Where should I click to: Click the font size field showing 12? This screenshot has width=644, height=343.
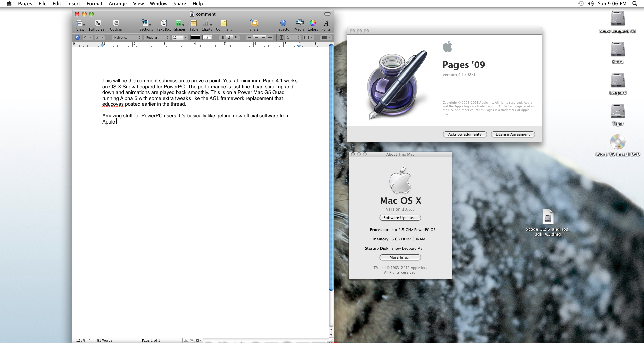(177, 38)
